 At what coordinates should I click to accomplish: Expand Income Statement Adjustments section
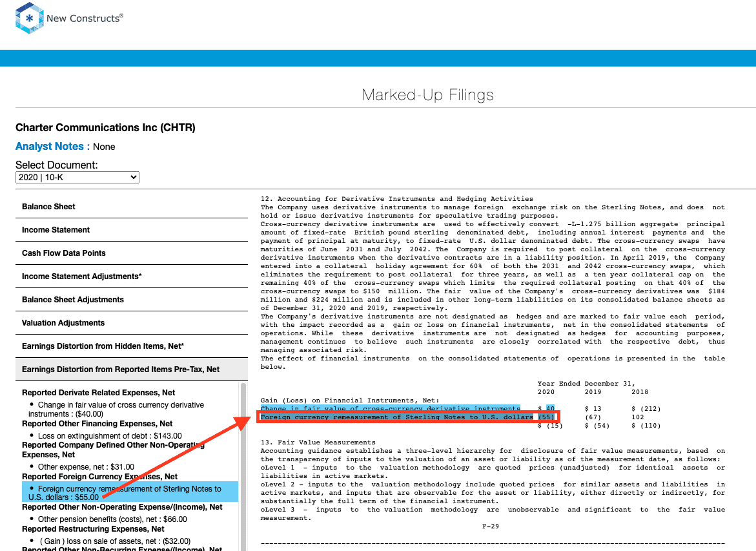[132, 276]
